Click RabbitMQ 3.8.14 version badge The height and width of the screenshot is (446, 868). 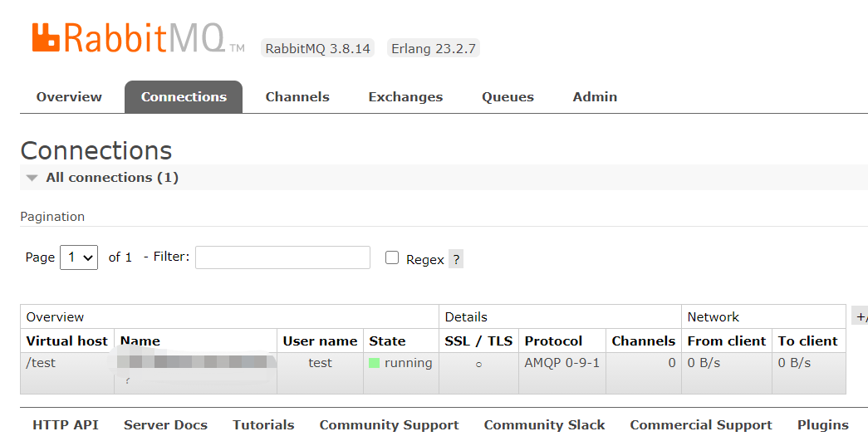(318, 49)
